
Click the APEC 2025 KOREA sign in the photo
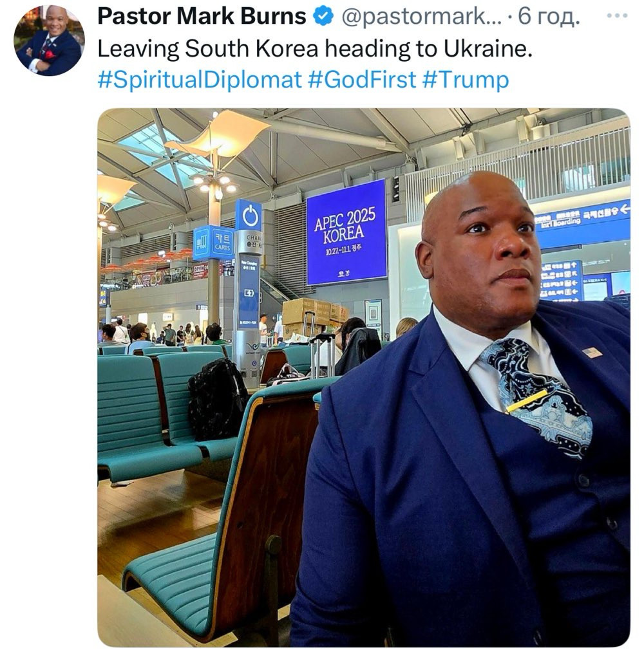(346, 232)
